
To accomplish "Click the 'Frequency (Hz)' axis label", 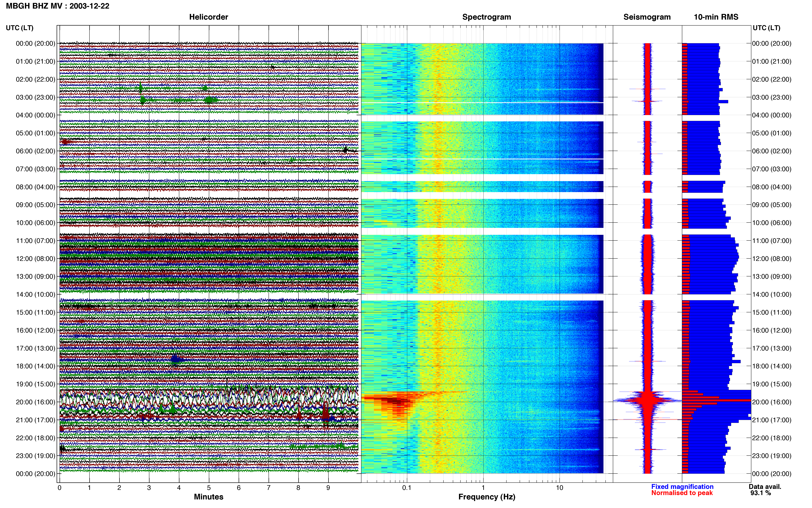I will [487, 497].
